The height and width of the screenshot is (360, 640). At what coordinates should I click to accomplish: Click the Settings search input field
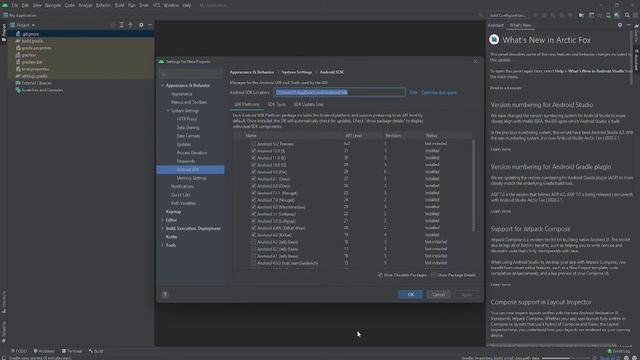(190, 73)
